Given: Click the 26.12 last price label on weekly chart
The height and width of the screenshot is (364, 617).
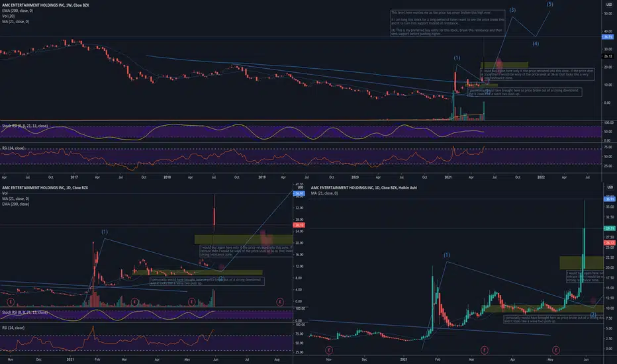Looking at the screenshot, I should (608, 56).
